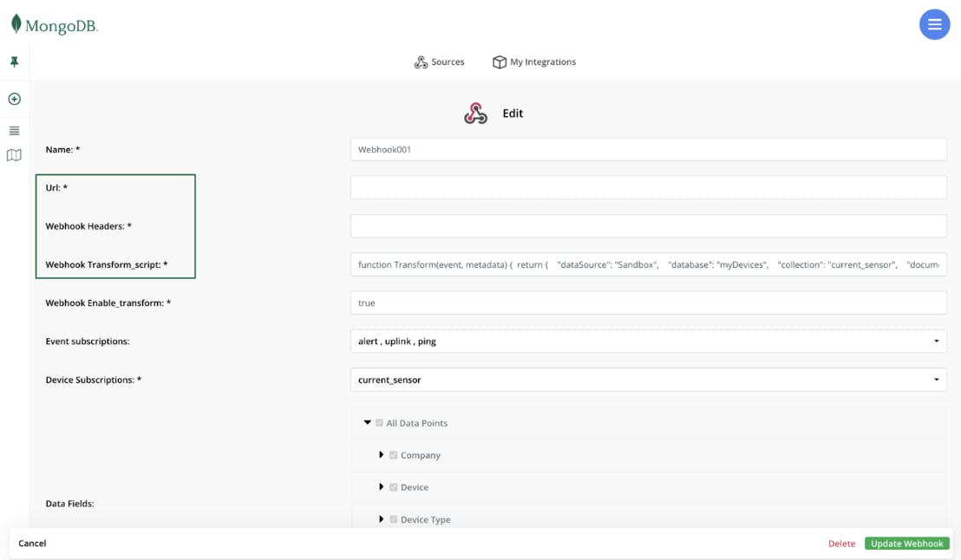Toggle the Device Type checkbox
The width and height of the screenshot is (961, 560).
pyautogui.click(x=394, y=519)
